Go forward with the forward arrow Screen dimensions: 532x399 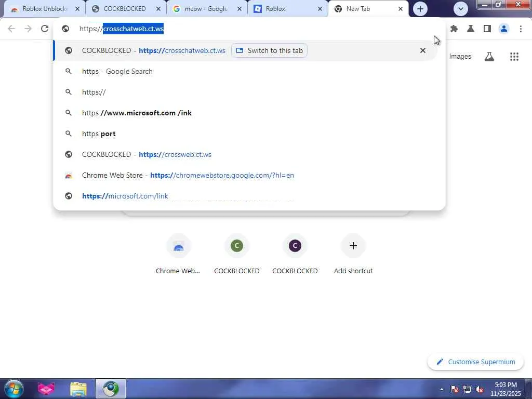pyautogui.click(x=28, y=29)
